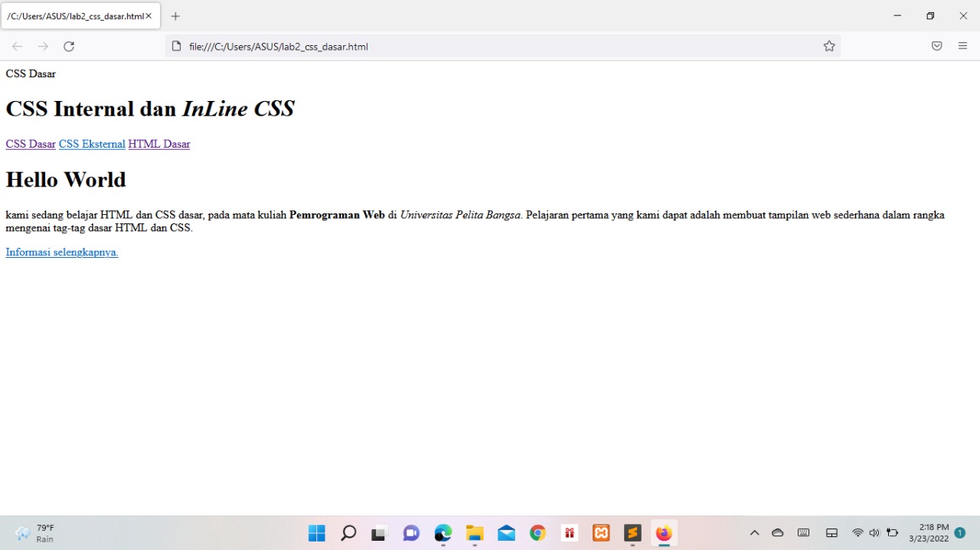Open the HTML Dasar link
980x550 pixels.
[x=159, y=144]
